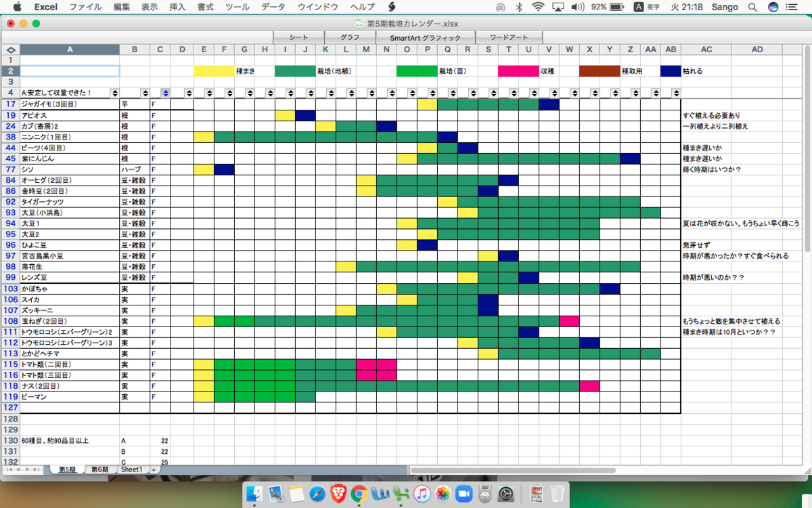The image size is (812, 508).
Task: Open Brave browser from the Dock
Action: click(x=338, y=493)
